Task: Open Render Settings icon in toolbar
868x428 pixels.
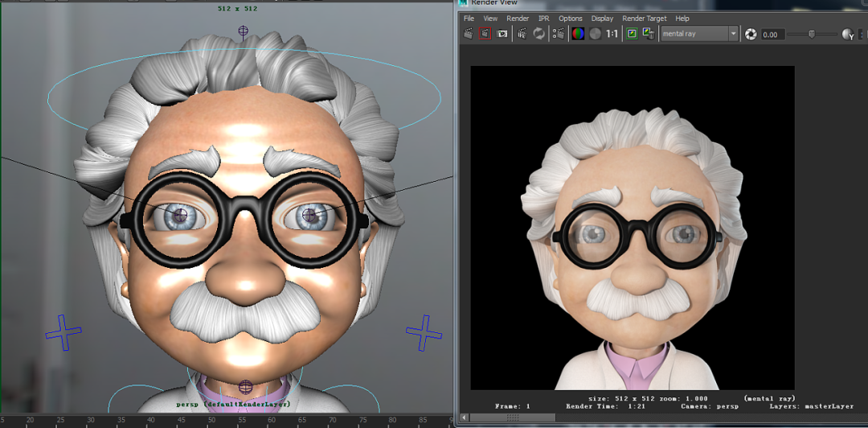Action: 558,34
